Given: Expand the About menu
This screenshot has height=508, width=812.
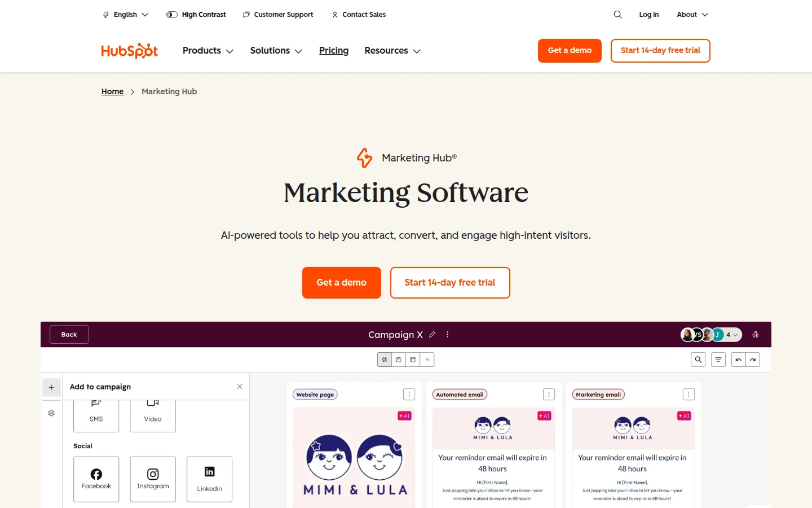Looking at the screenshot, I should point(692,15).
